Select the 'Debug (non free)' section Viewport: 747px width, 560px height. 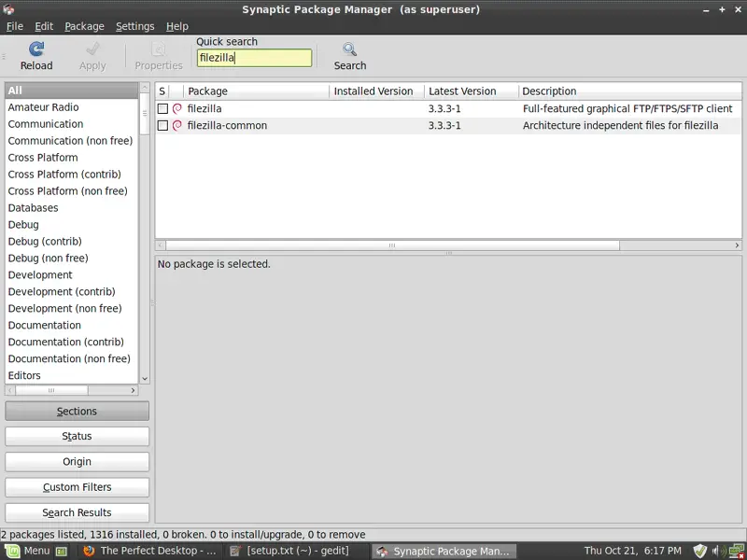point(72,259)
